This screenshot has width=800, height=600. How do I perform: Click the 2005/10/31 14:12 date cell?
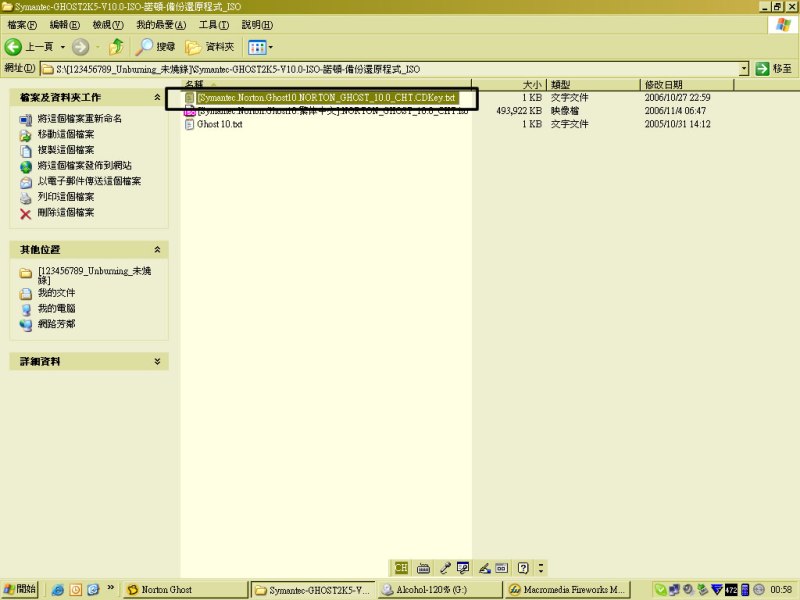677,124
